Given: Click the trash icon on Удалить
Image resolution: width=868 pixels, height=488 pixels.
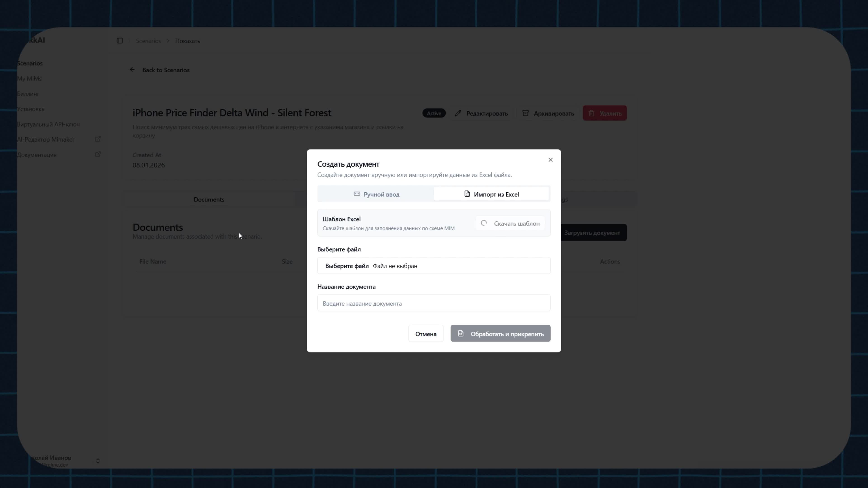Looking at the screenshot, I should 591,113.
